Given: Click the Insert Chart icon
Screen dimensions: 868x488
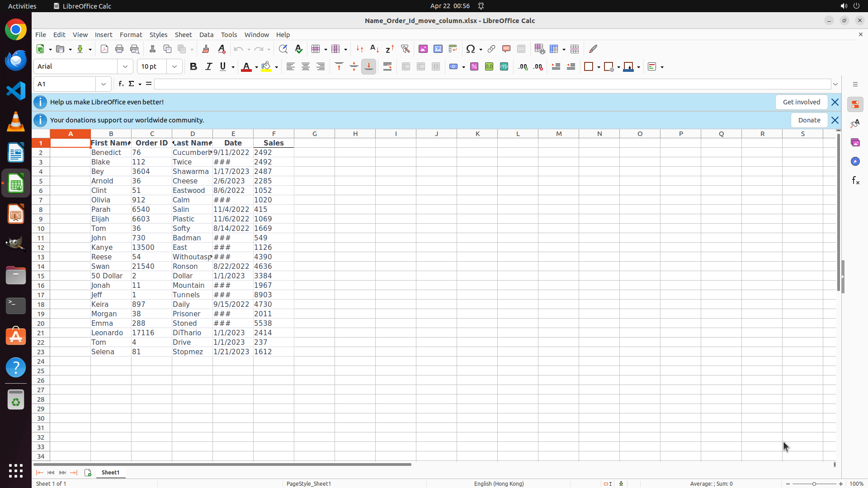Looking at the screenshot, I should pos(438,49).
